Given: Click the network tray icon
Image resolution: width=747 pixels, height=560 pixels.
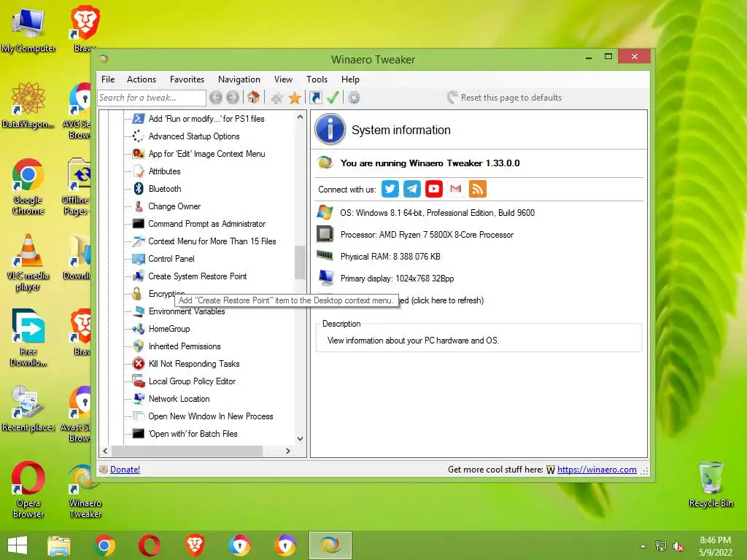Looking at the screenshot, I should 660,546.
